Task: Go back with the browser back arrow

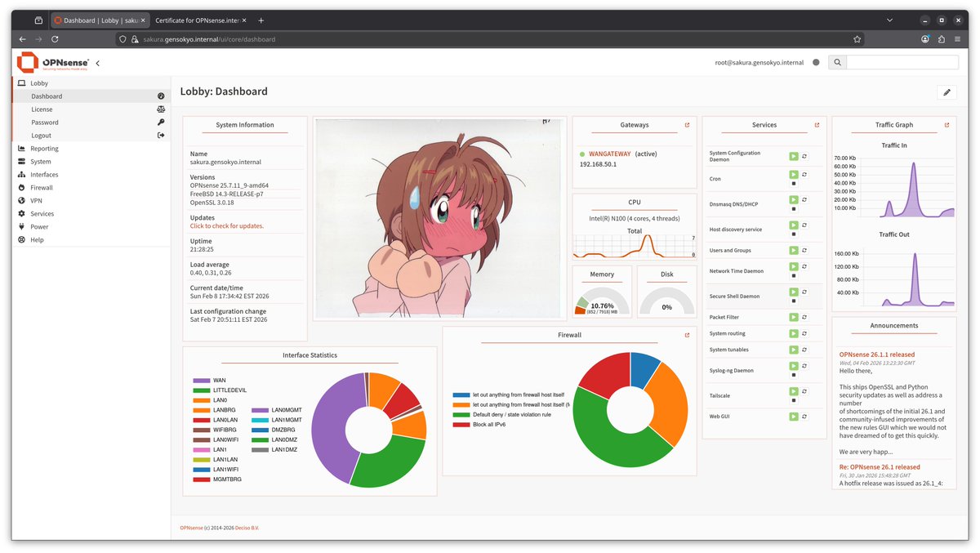Action: click(22, 38)
